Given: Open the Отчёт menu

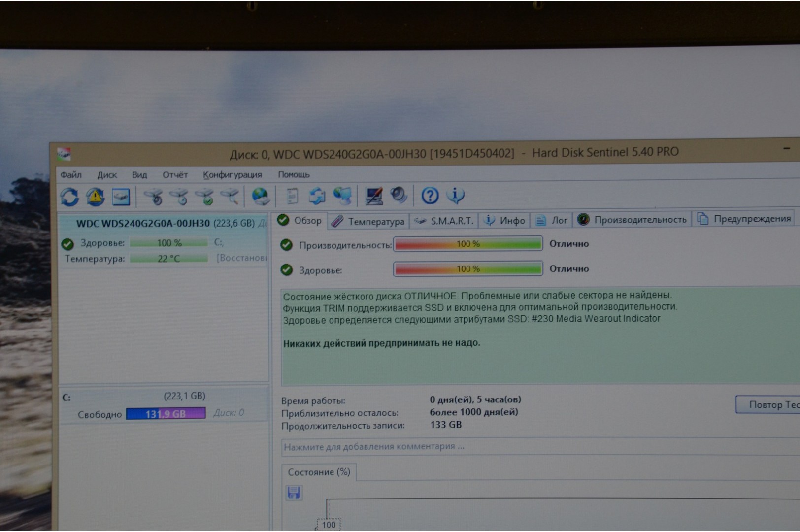Looking at the screenshot, I should 175,175.
